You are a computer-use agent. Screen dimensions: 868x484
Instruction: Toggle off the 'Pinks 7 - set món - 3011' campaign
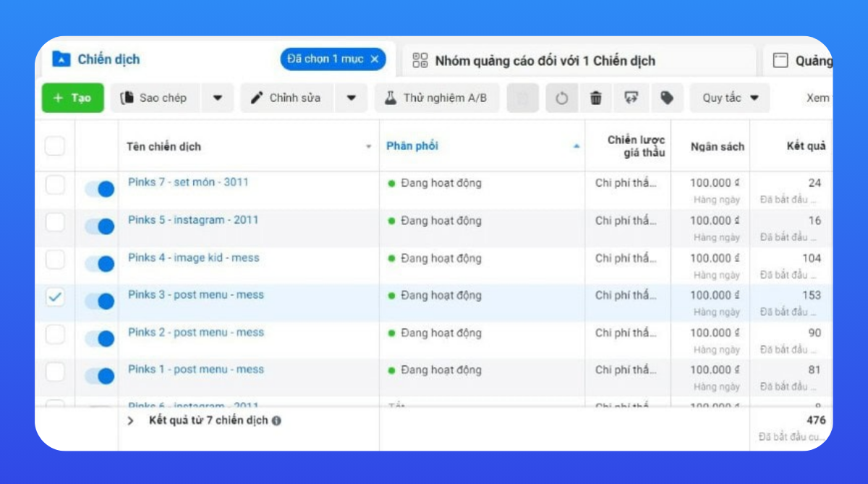point(99,188)
